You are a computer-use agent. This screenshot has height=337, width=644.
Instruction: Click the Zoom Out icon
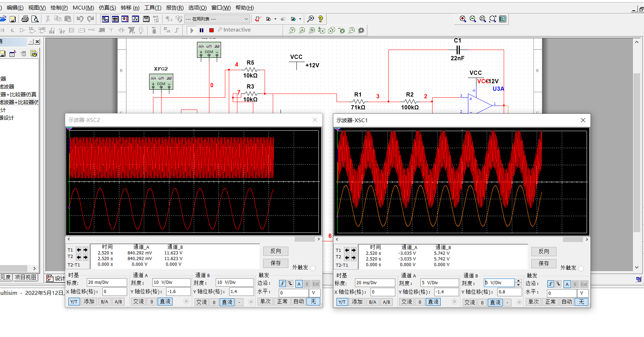pos(473,19)
